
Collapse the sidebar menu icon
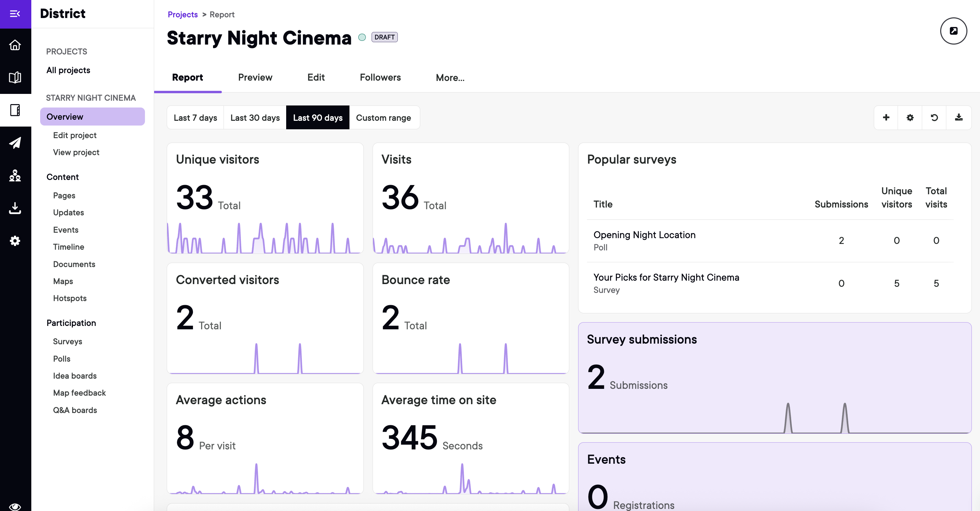tap(15, 14)
